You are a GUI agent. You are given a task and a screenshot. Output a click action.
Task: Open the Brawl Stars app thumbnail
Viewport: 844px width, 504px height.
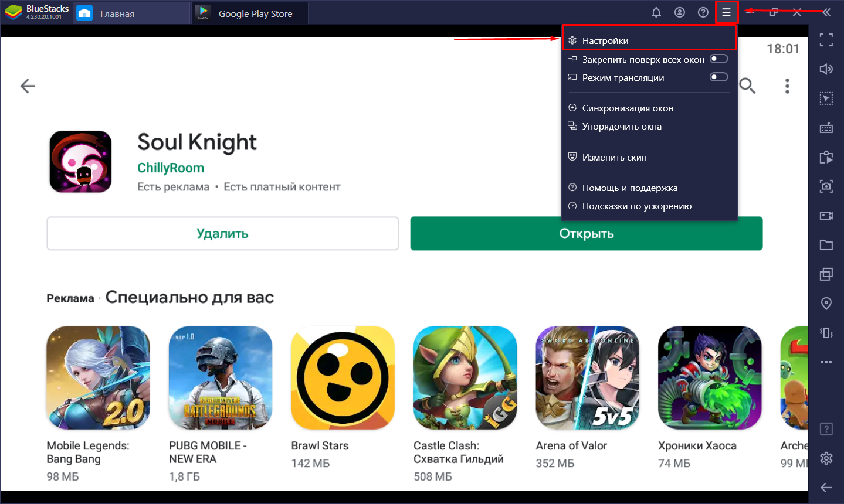pos(343,378)
